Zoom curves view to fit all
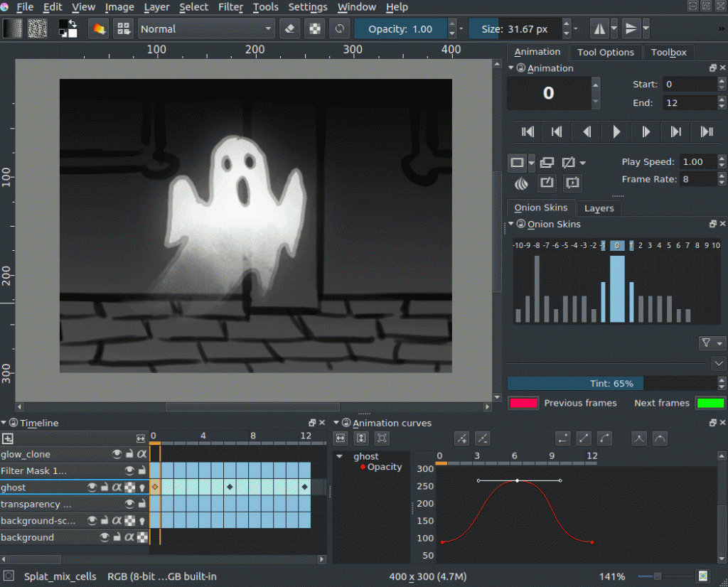The height and width of the screenshot is (587, 728). tap(382, 438)
